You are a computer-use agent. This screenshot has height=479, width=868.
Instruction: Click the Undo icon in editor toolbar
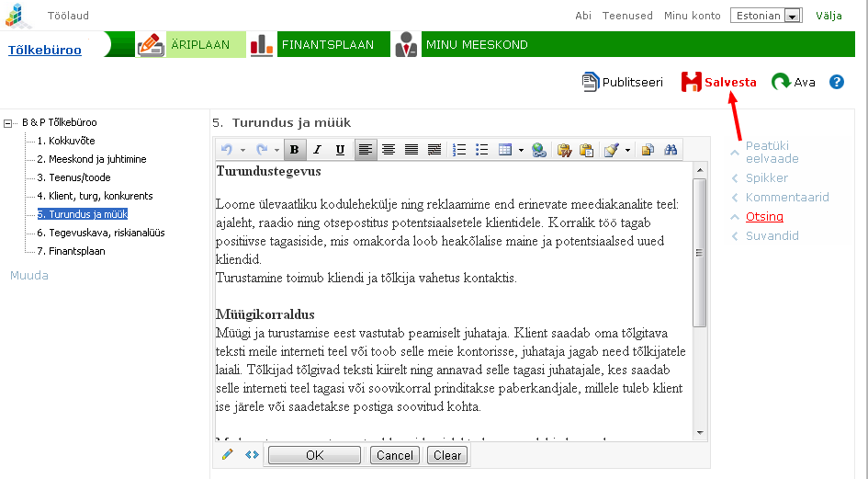point(226,150)
